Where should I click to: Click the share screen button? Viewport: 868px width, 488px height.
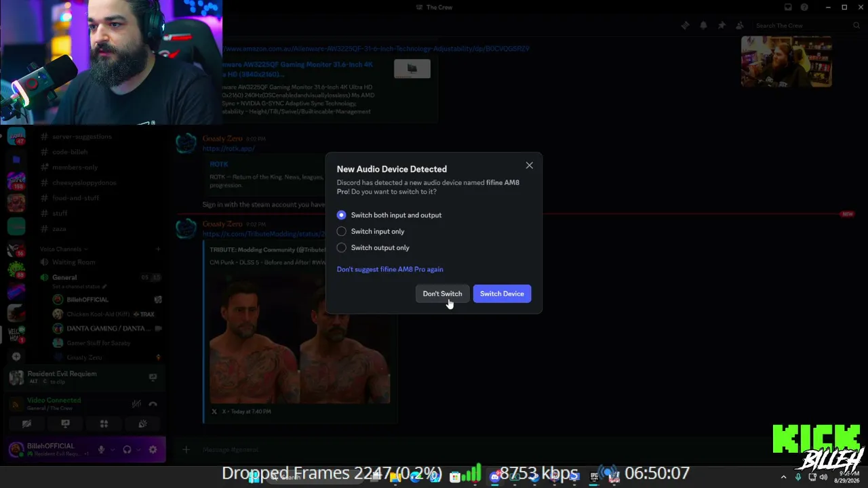[65, 424]
